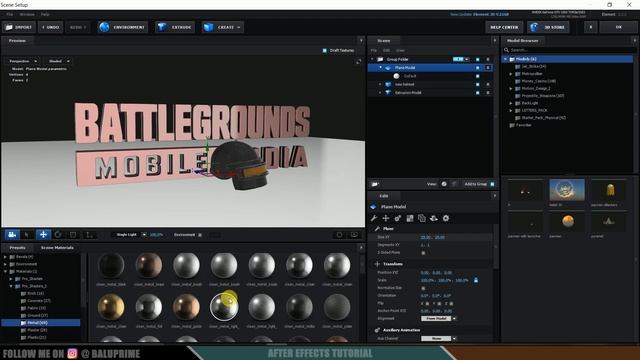Toggle visibility of the Plane Model row

click(x=478, y=68)
